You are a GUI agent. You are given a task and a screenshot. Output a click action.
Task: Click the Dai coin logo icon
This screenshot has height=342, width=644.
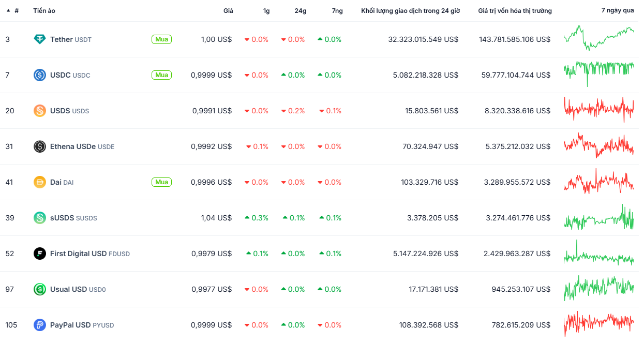coord(40,182)
